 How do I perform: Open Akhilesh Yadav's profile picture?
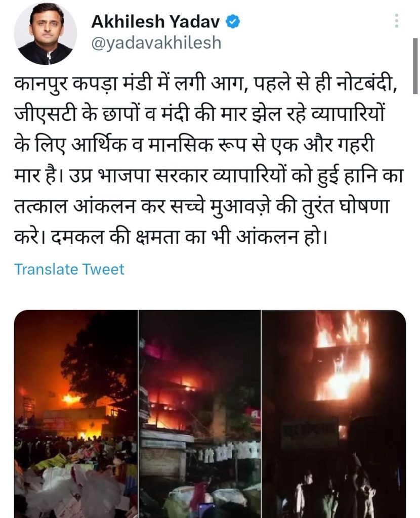coord(45,33)
